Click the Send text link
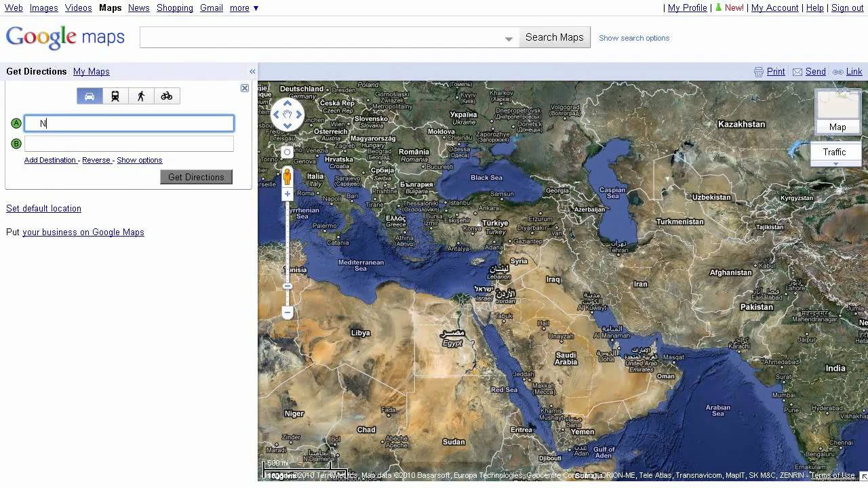 [x=816, y=72]
